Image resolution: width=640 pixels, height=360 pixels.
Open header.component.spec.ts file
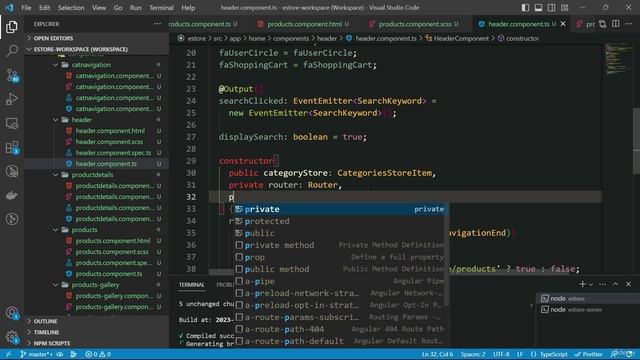point(113,153)
